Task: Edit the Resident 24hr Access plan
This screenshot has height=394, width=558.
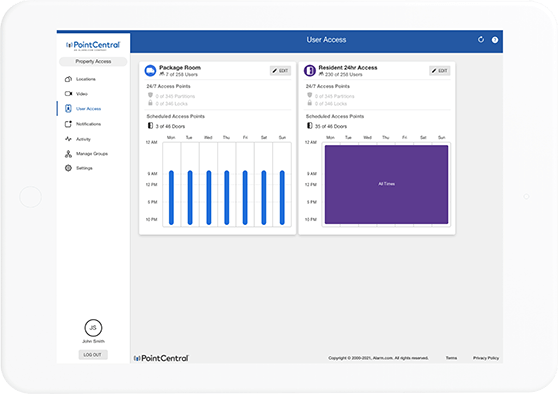Action: tap(440, 71)
